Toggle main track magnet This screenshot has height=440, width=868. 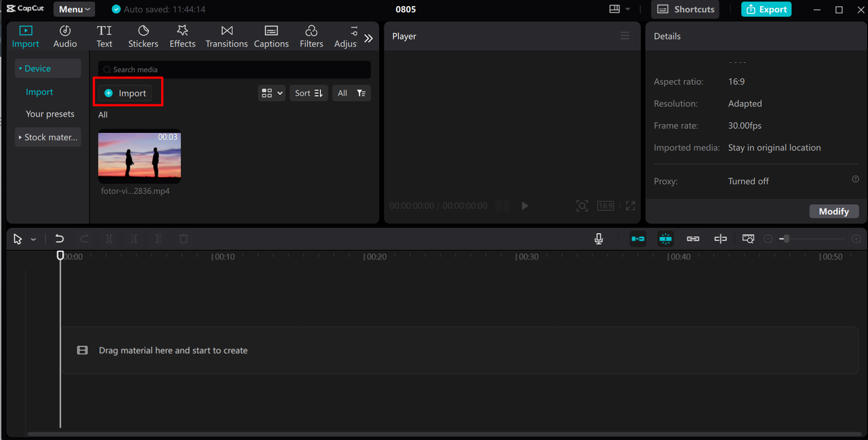point(637,239)
